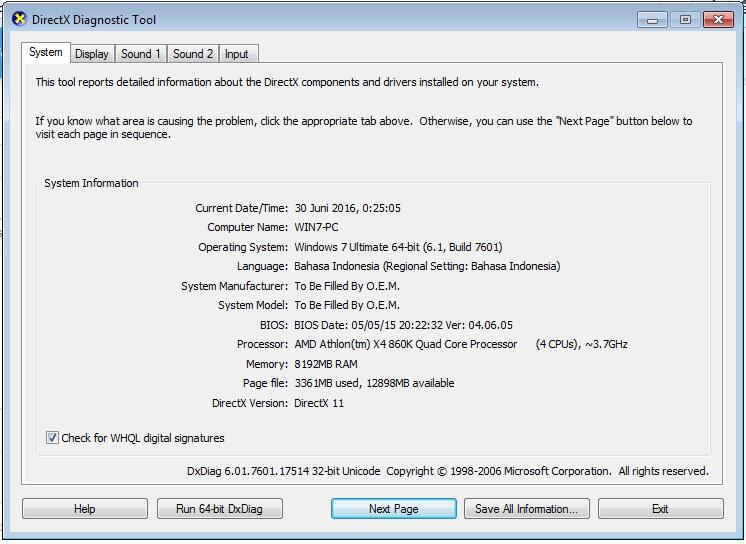Viewport: 746px width, 544px height.
Task: Click the DirectX Version label
Action: (250, 403)
